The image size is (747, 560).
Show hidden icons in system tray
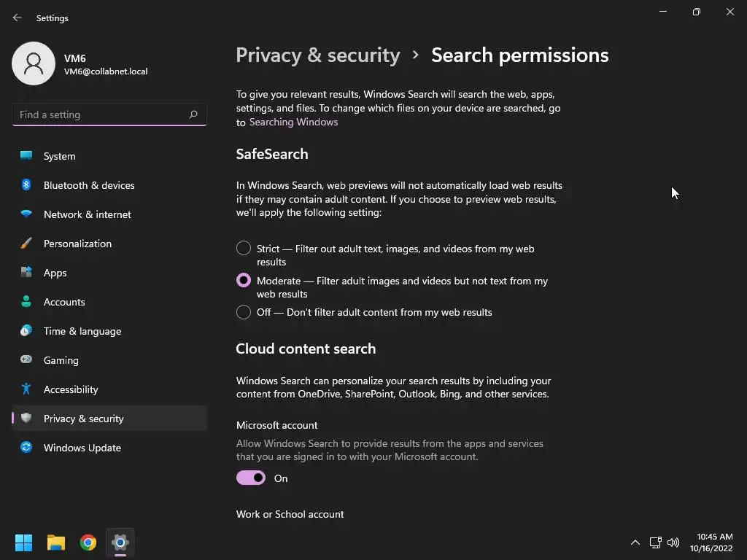point(635,542)
